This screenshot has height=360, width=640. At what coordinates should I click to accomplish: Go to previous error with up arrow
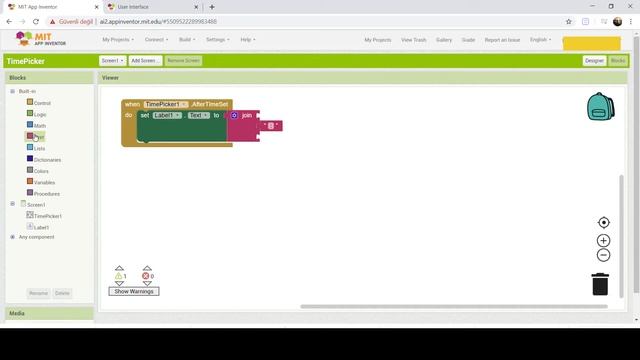point(147,268)
